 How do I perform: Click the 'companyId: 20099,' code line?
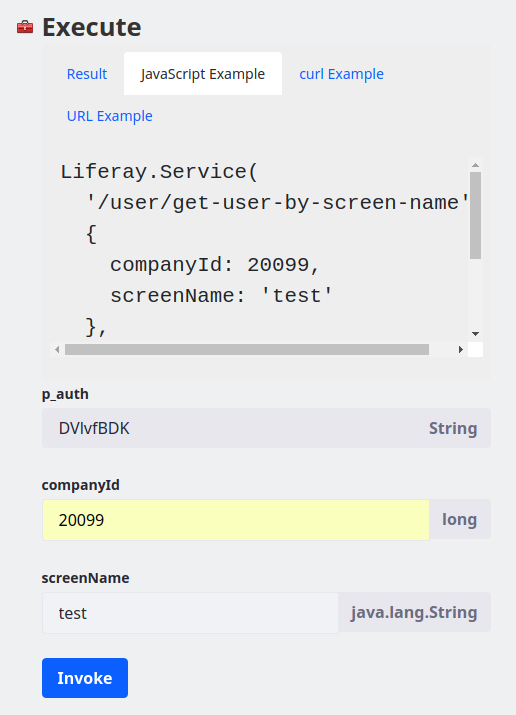pos(214,264)
